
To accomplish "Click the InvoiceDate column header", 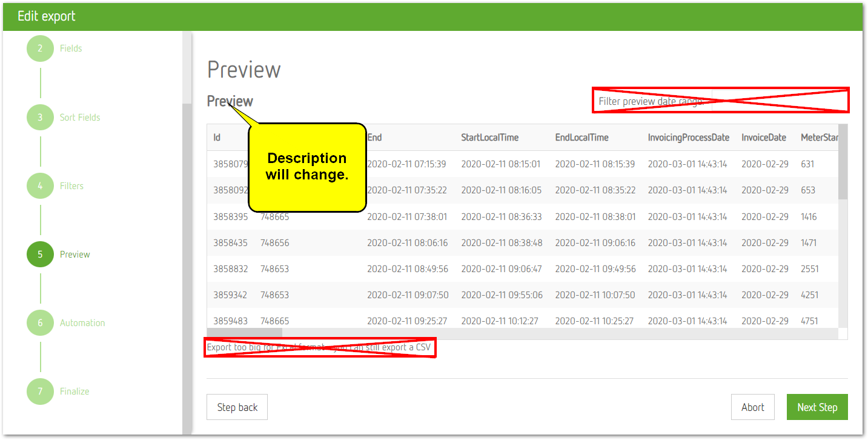I will [764, 138].
